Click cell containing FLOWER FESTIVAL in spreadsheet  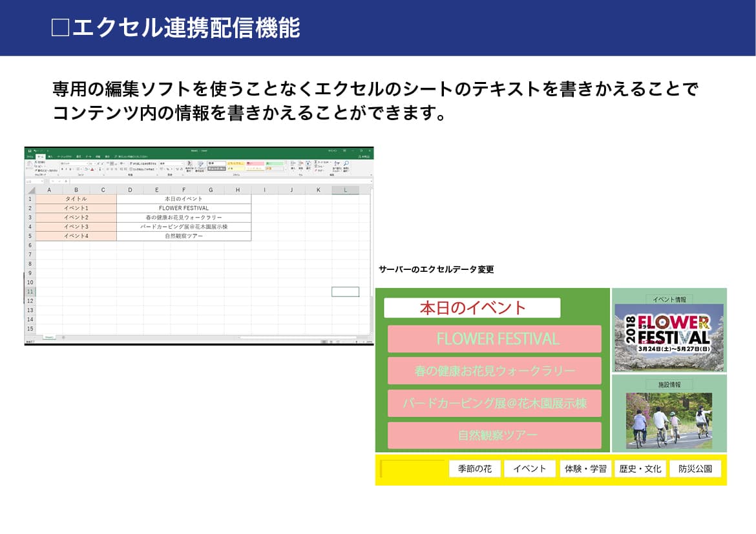(184, 208)
